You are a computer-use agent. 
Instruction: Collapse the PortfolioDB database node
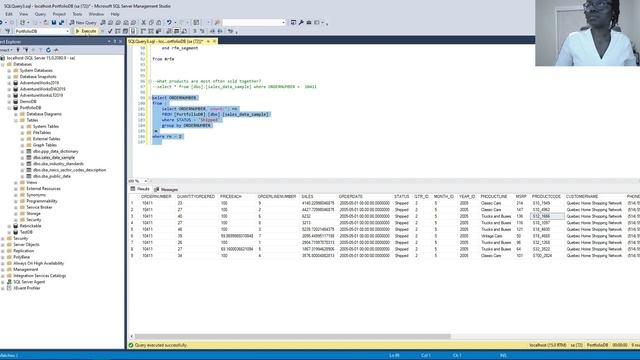pyautogui.click(x=9, y=108)
